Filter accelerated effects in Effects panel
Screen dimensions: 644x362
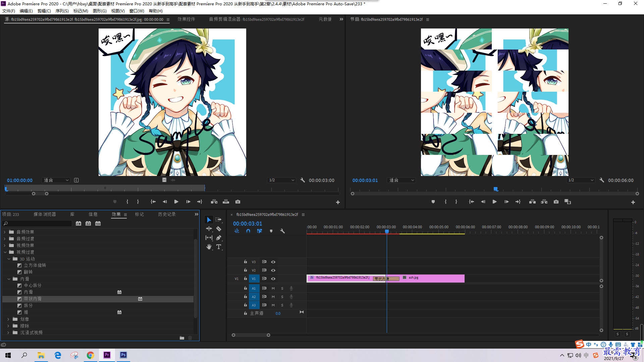click(x=78, y=224)
